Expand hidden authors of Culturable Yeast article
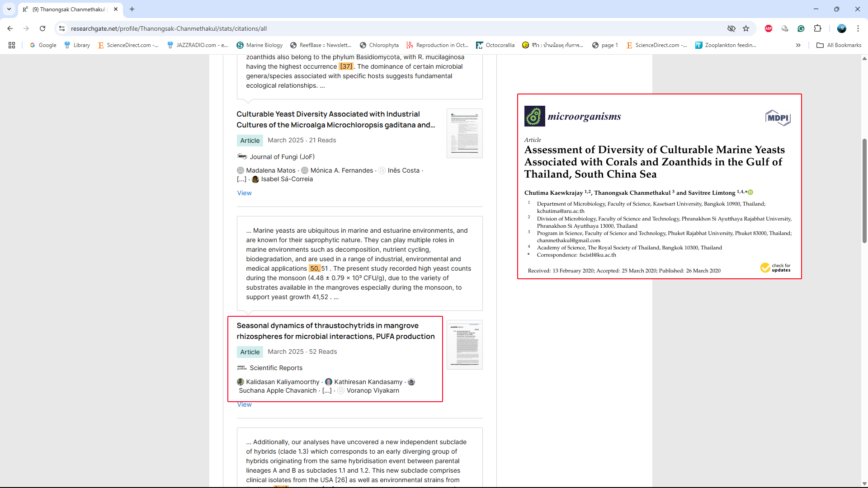The width and height of the screenshot is (868, 488). [241, 179]
